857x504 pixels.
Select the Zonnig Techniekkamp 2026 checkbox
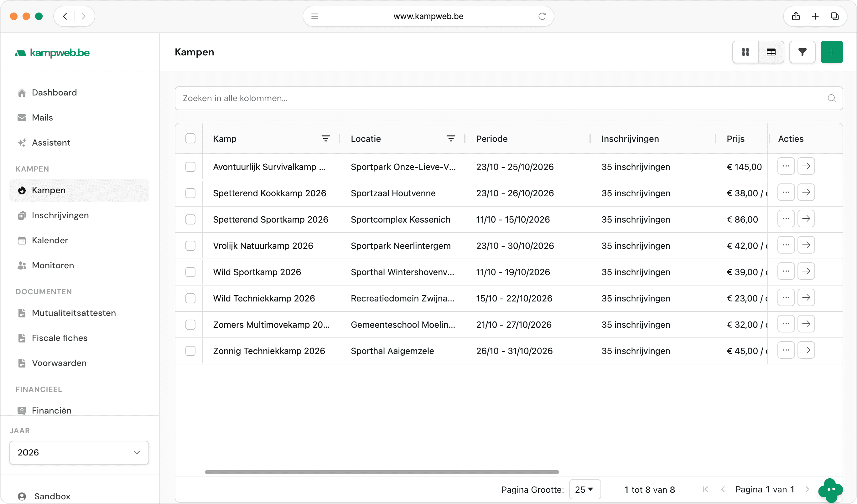point(190,351)
